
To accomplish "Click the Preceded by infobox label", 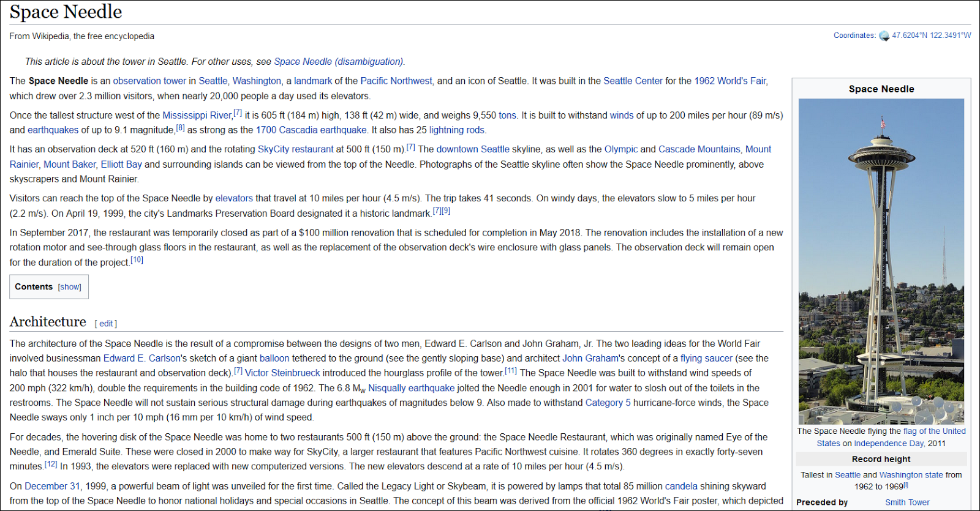I will tap(822, 502).
